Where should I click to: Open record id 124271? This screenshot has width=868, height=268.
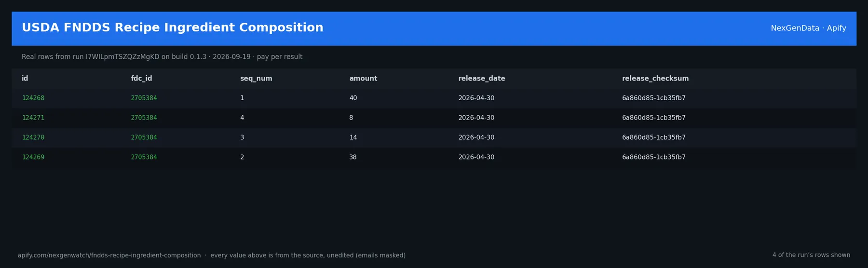coord(33,118)
